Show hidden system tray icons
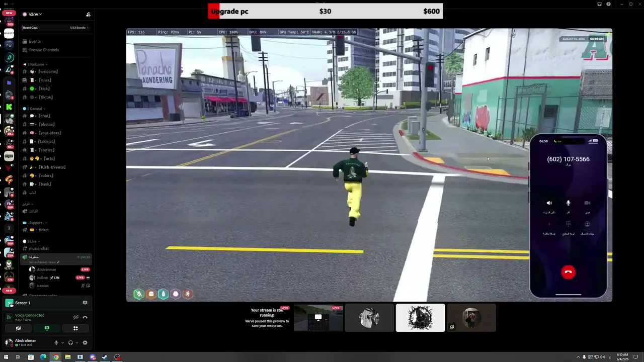The width and height of the screenshot is (644, 362). (578, 357)
